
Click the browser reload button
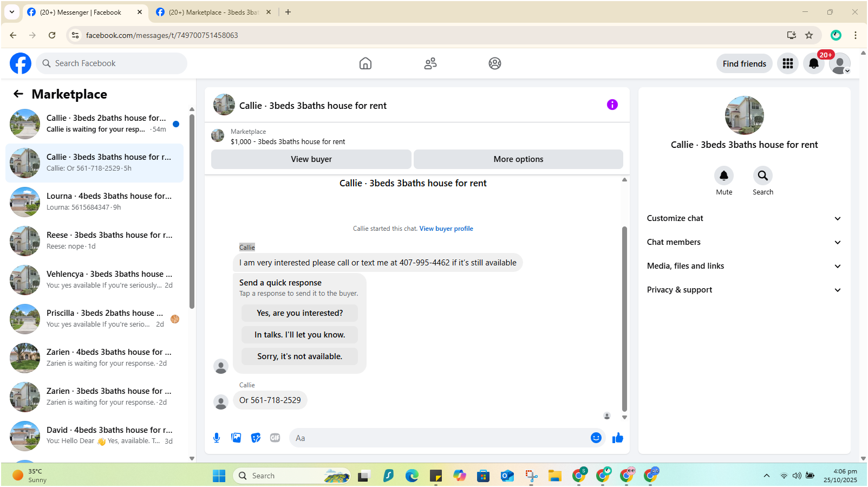(52, 35)
